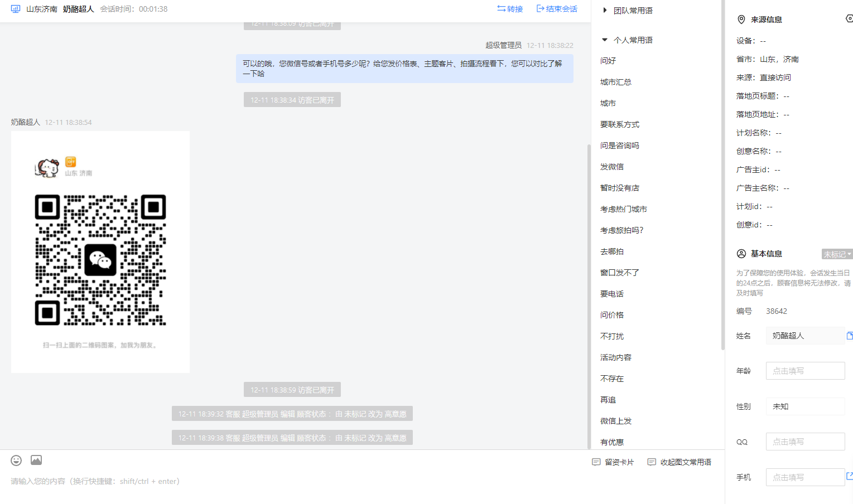The height and width of the screenshot is (504, 853).
Task: Click the 年龄 input field
Action: coord(805,371)
